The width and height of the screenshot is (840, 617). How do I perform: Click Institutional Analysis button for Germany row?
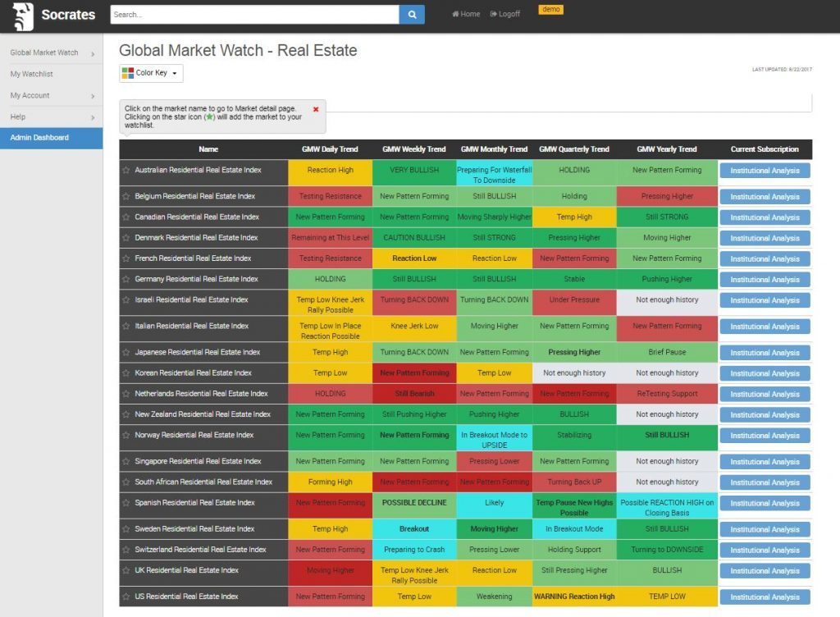pos(765,280)
